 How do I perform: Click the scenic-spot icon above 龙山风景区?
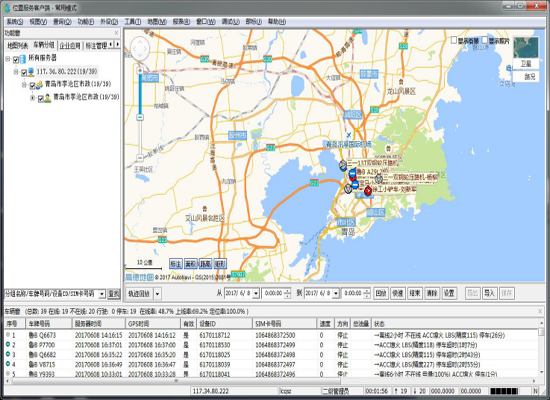401,82
